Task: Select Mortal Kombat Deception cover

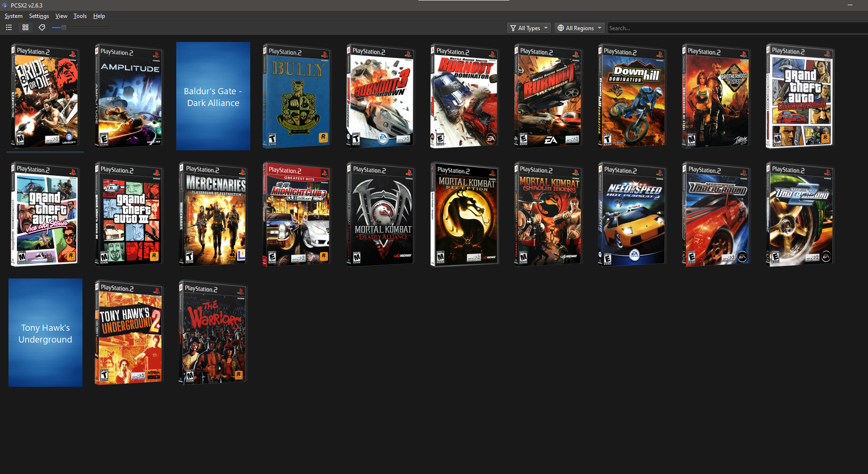Action: coord(465,214)
